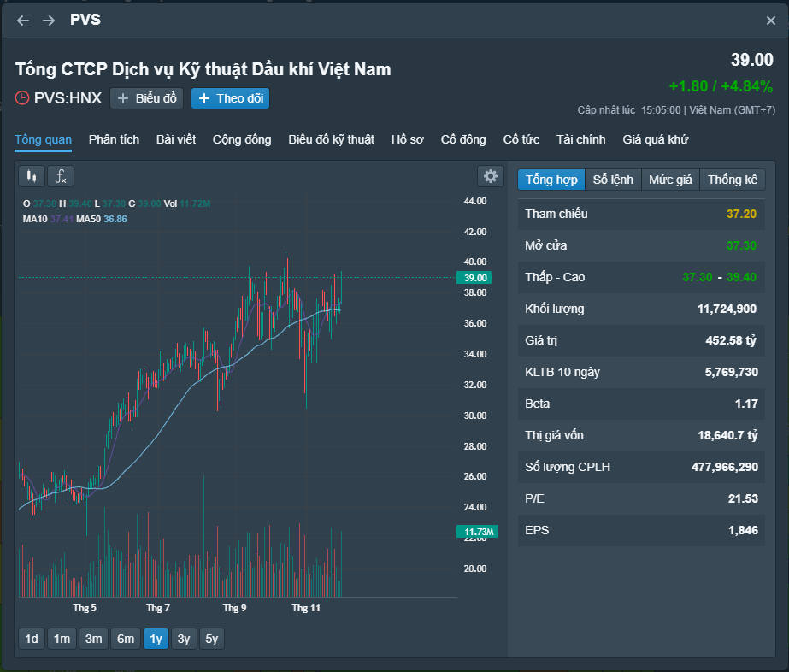Go forward with the right arrow
789x672 pixels.
pos(49,21)
